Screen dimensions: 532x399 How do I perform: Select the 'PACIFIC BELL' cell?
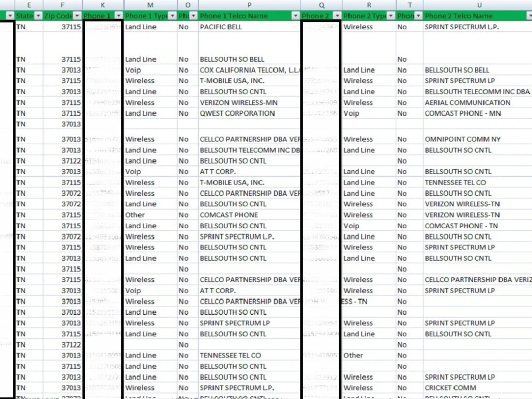pyautogui.click(x=250, y=27)
